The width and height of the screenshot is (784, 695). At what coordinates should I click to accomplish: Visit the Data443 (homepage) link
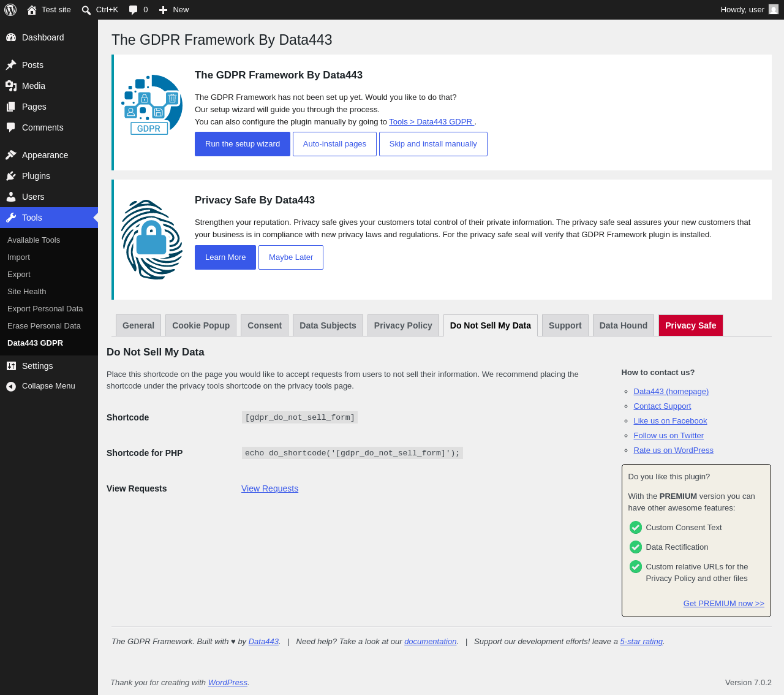(x=671, y=392)
